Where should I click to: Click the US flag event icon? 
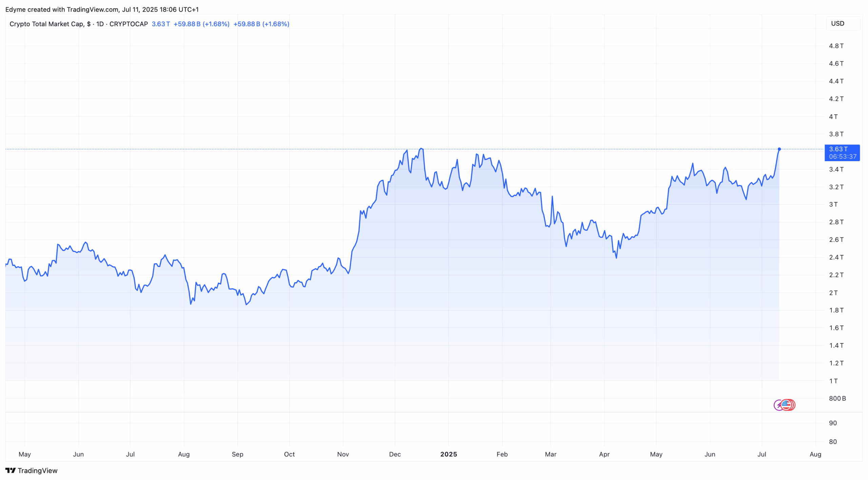click(786, 405)
